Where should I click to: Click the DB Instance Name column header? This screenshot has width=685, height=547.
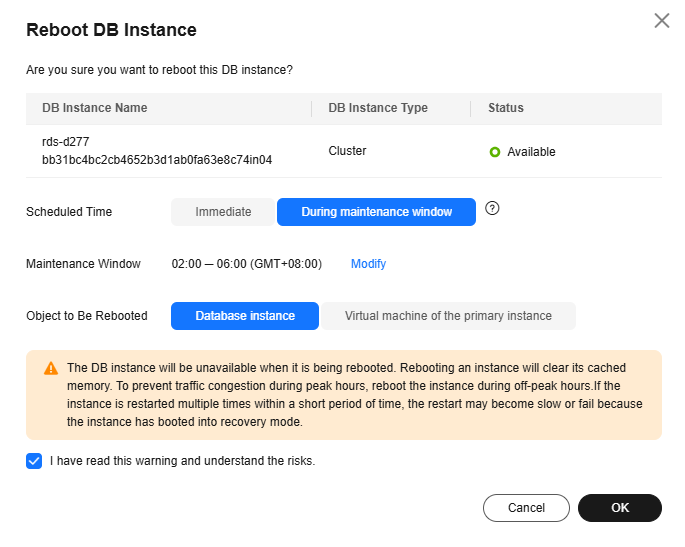coord(94,108)
